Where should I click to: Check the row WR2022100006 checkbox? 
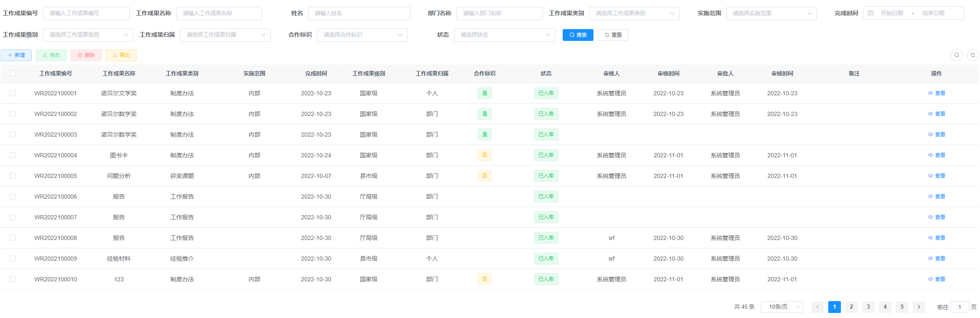tap(13, 197)
